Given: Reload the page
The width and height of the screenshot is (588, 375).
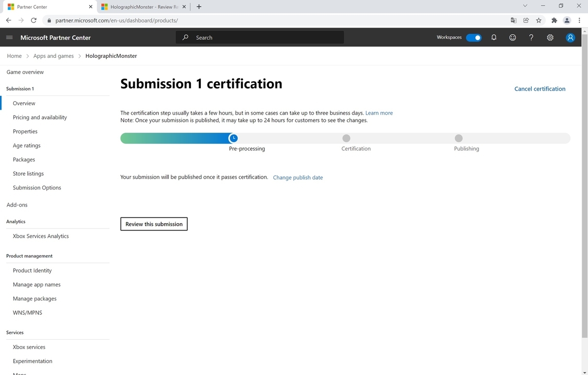Looking at the screenshot, I should 34,21.
